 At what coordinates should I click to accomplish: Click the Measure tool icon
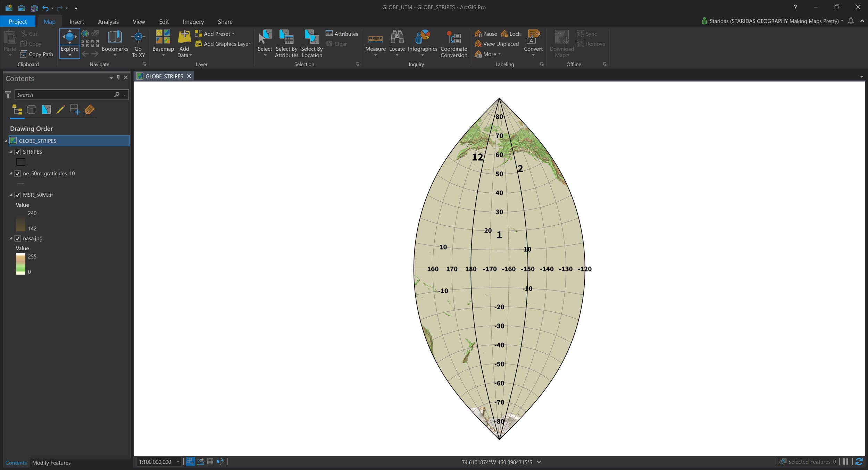[x=375, y=39]
